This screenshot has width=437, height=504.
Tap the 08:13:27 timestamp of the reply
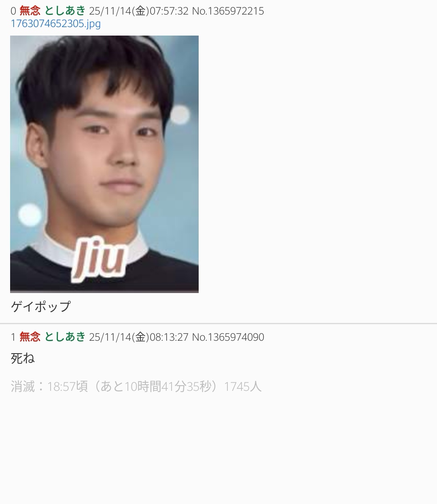pyautogui.click(x=169, y=337)
